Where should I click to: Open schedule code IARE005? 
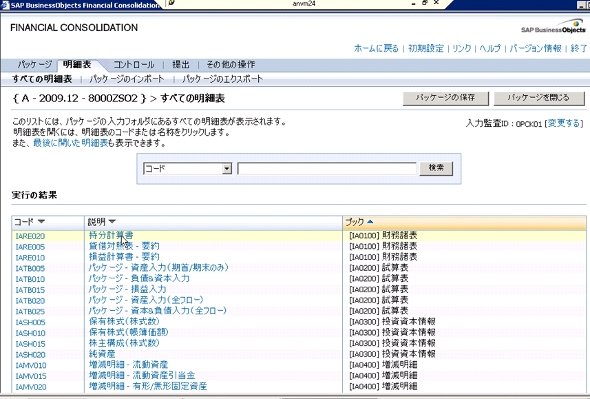pyautogui.click(x=30, y=247)
